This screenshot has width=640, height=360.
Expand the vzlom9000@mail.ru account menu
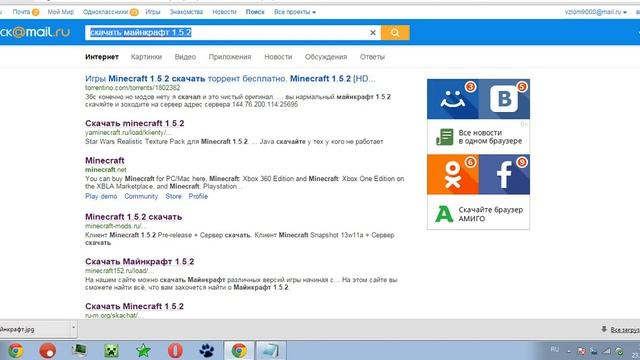click(x=596, y=12)
